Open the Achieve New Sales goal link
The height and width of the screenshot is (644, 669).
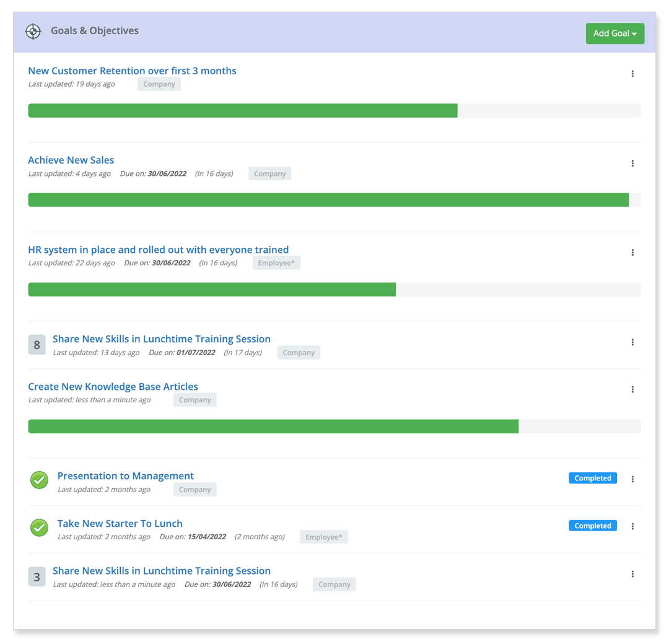[x=71, y=160]
